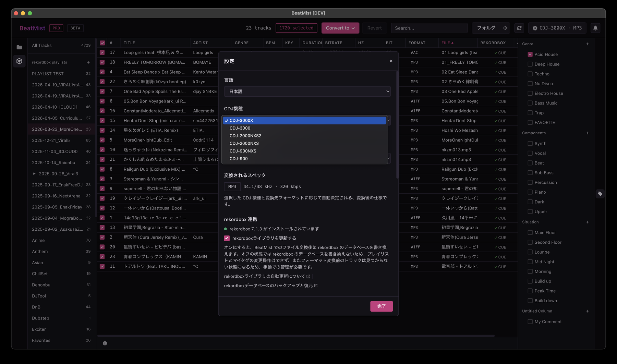The width and height of the screenshot is (617, 364).
Task: Toggle the FAVORITE genre checkbox
Action: (x=530, y=122)
